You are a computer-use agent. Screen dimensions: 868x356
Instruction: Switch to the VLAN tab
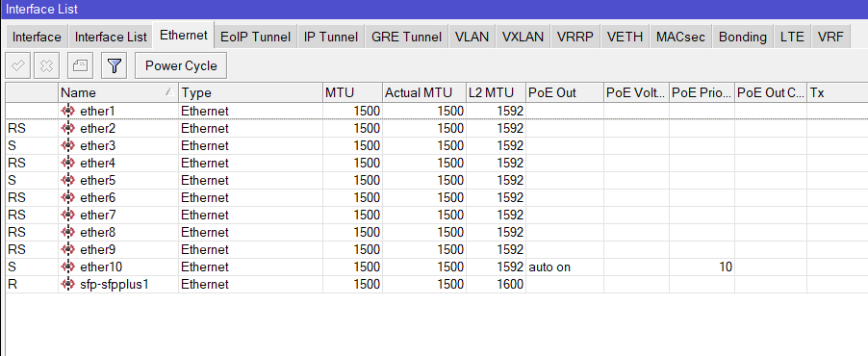472,37
